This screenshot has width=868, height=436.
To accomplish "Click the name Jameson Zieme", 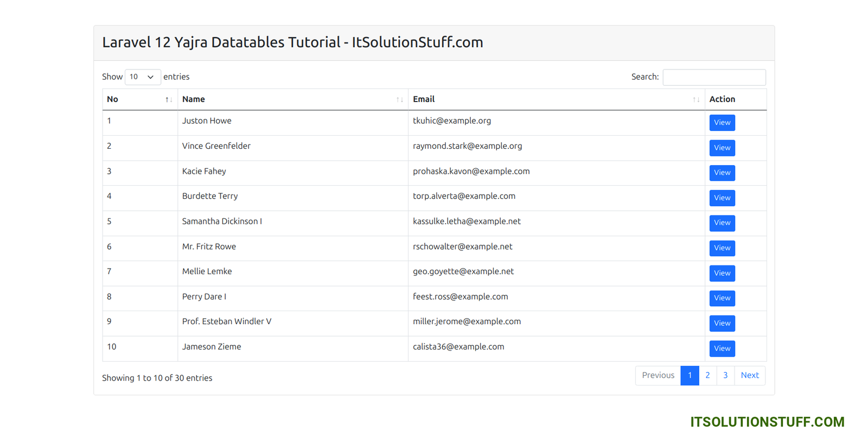I will (x=212, y=347).
